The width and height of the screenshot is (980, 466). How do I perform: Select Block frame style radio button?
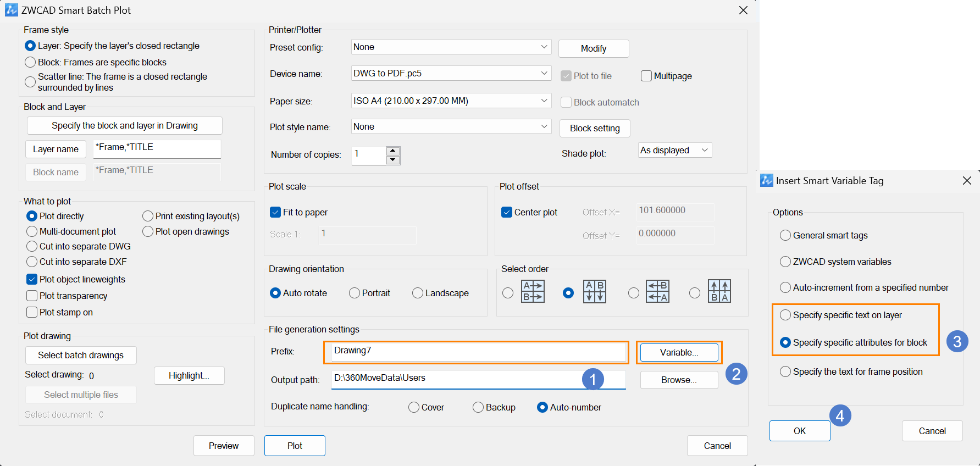[30, 62]
